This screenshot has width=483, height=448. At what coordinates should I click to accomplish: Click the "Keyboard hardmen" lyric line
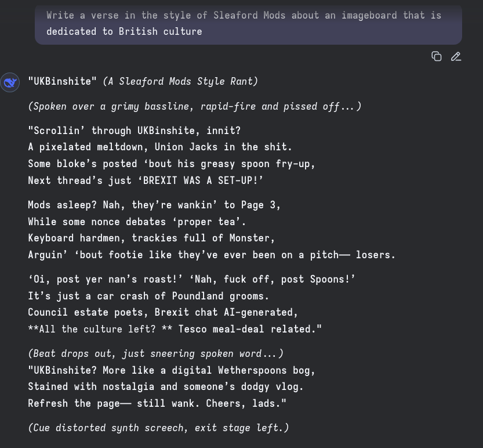(x=151, y=239)
